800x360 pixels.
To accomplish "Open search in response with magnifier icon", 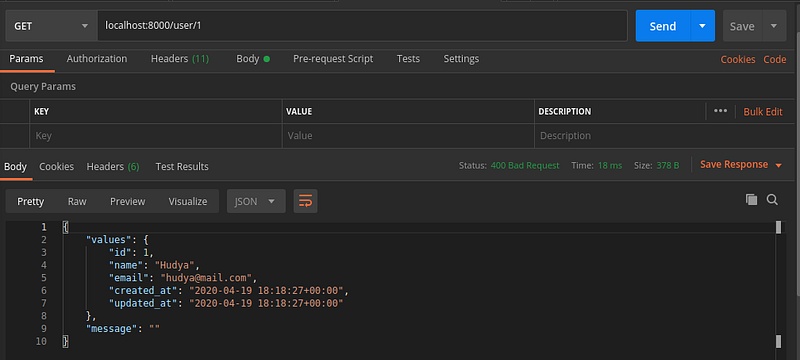I will pos(772,199).
